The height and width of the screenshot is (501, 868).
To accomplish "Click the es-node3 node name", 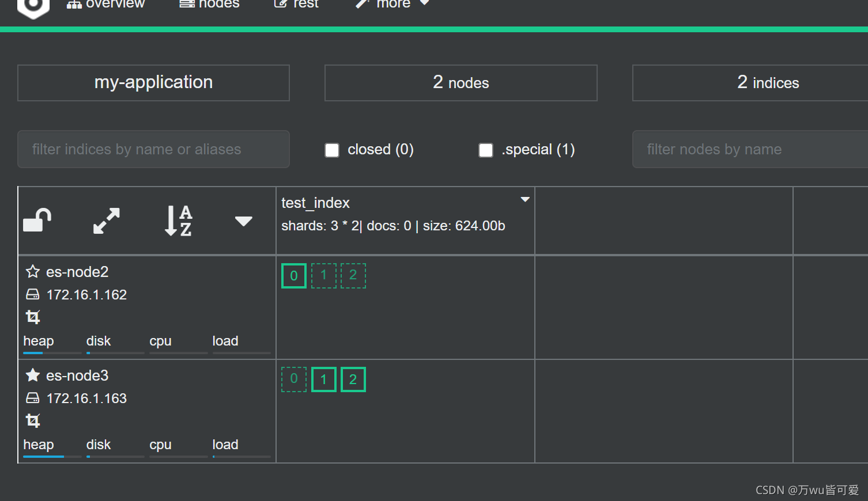I will 77,375.
